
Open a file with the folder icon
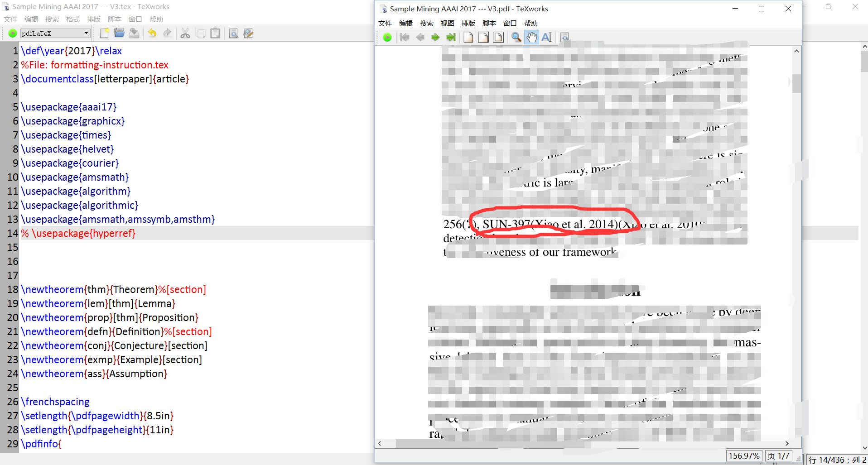click(119, 33)
